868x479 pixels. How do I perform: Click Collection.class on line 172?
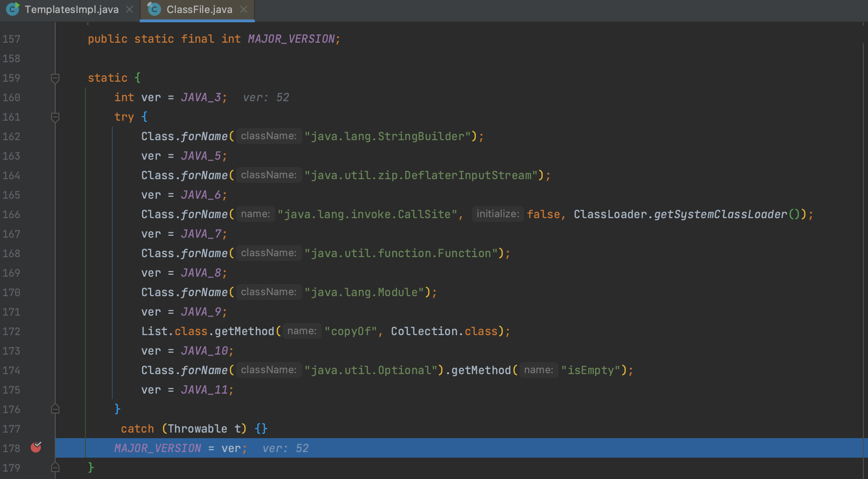(x=444, y=331)
